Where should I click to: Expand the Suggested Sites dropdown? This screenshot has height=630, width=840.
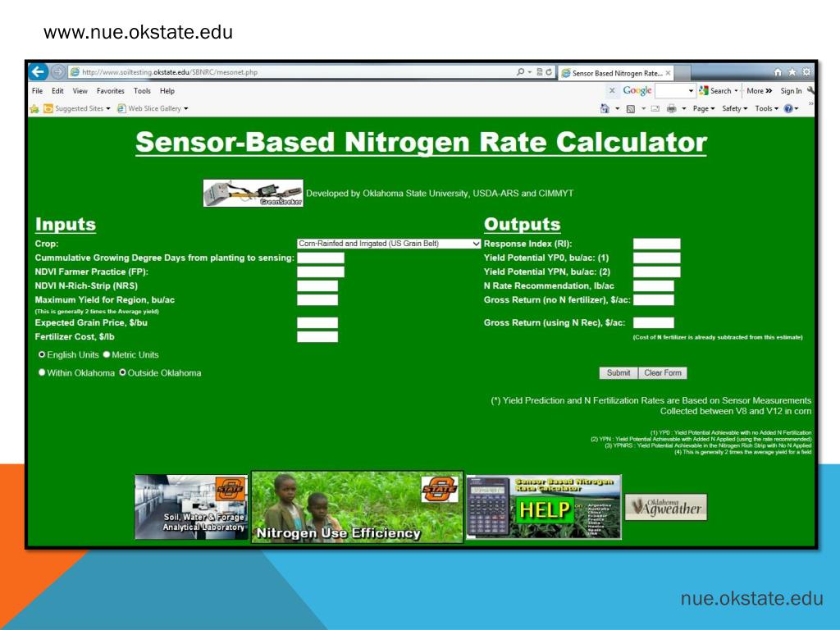(108, 109)
